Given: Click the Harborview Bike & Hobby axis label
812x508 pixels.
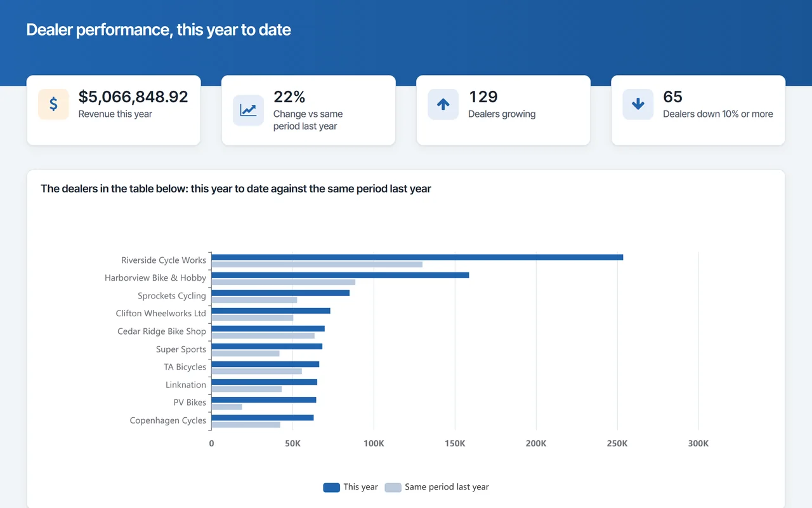Looking at the screenshot, I should pyautogui.click(x=155, y=278).
